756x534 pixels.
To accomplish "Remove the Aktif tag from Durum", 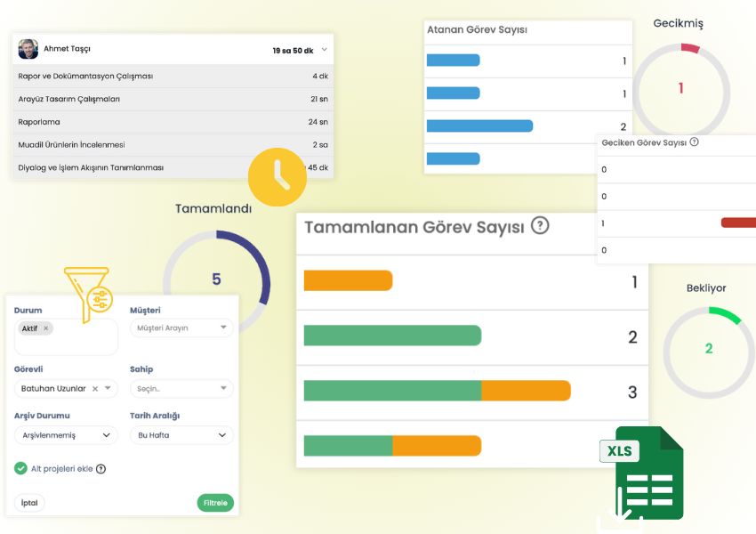I will 45,328.
